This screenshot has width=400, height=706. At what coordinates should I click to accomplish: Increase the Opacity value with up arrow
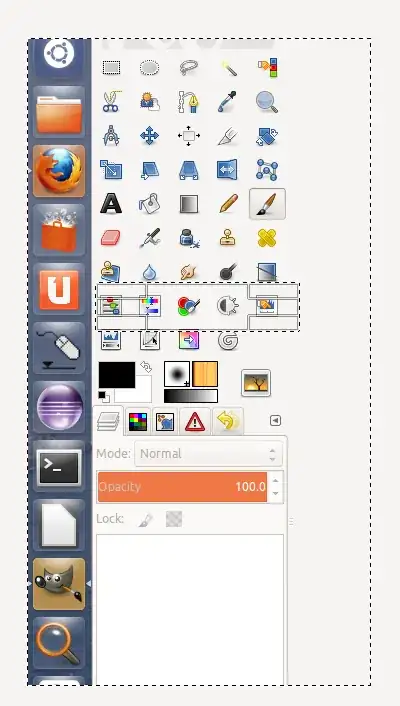point(275,480)
